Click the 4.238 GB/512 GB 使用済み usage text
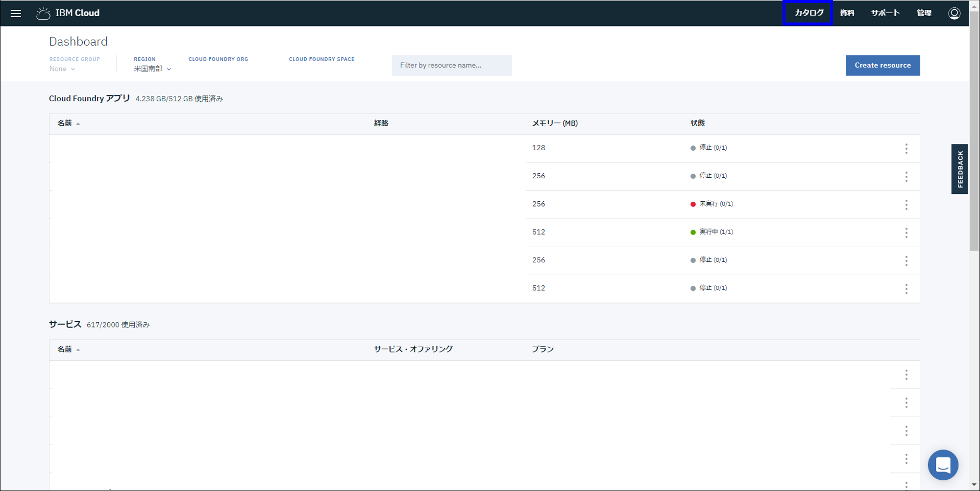The image size is (980, 491). pos(179,99)
